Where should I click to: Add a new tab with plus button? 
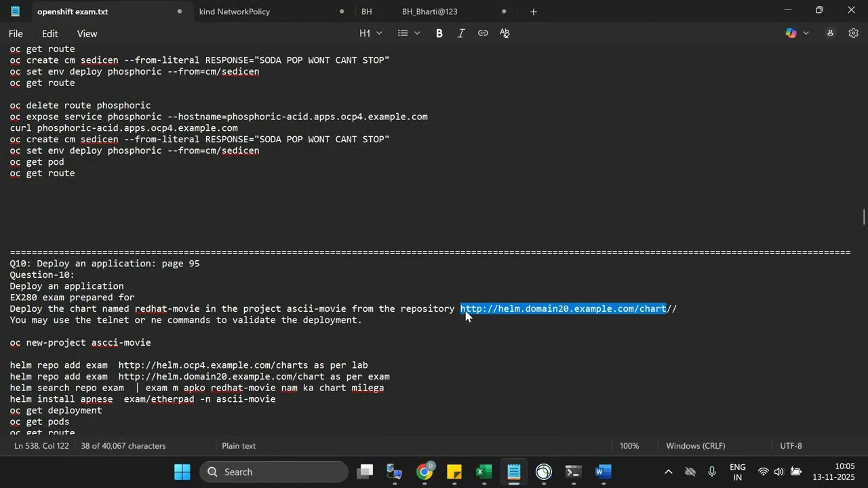point(534,12)
